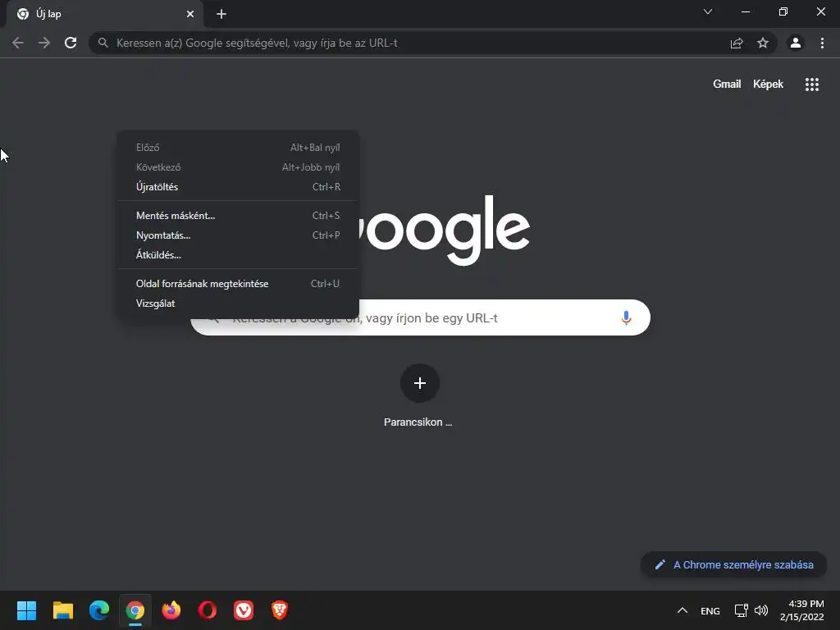840x630 pixels.
Task: Click the Back navigation arrow
Action: 18,43
